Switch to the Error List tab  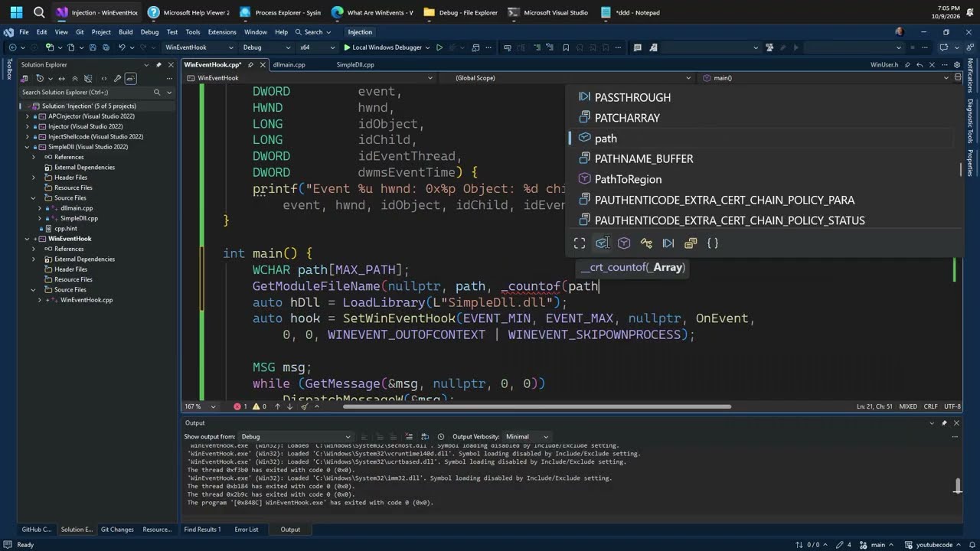coord(247,530)
